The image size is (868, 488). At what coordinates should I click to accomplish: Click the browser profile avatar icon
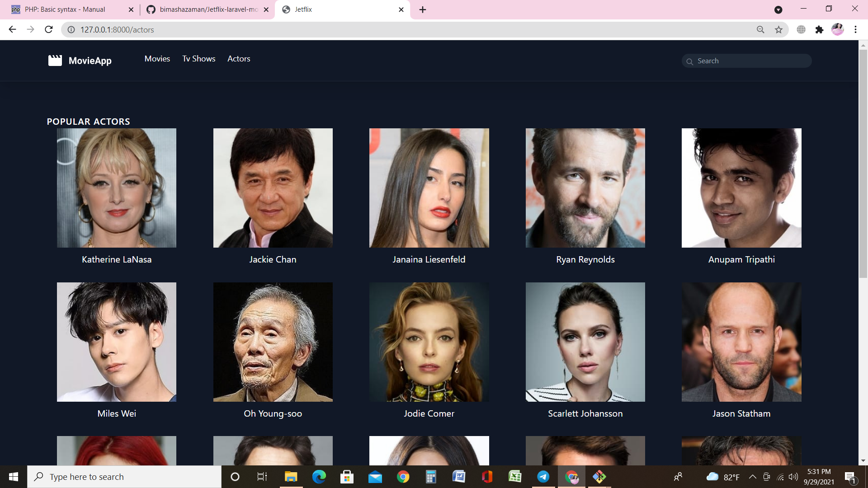tap(838, 29)
